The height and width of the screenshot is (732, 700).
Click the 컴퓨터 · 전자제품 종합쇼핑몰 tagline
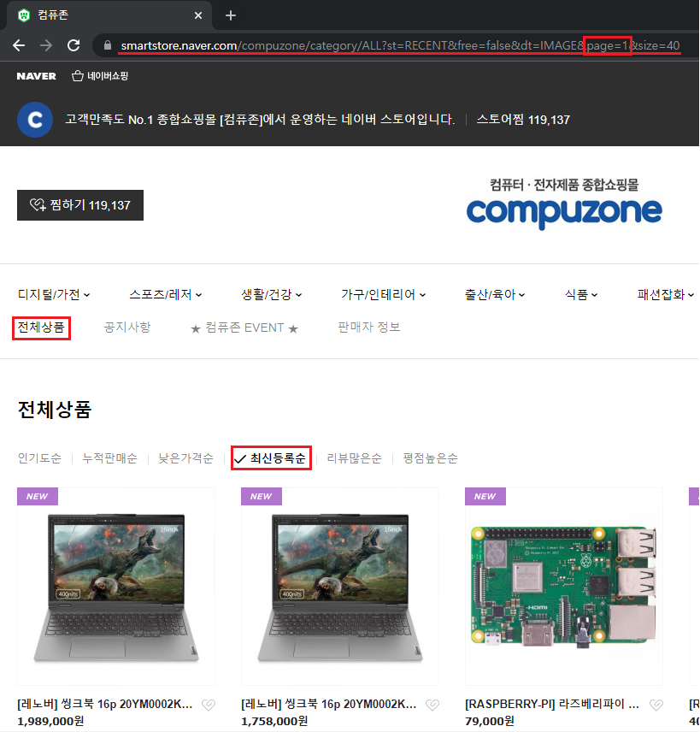(564, 185)
